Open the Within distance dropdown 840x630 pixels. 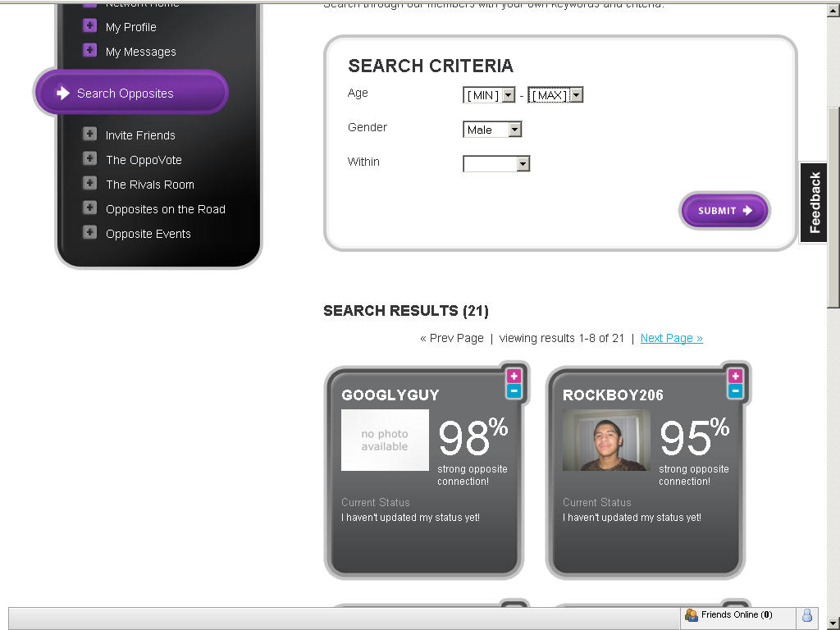(496, 164)
